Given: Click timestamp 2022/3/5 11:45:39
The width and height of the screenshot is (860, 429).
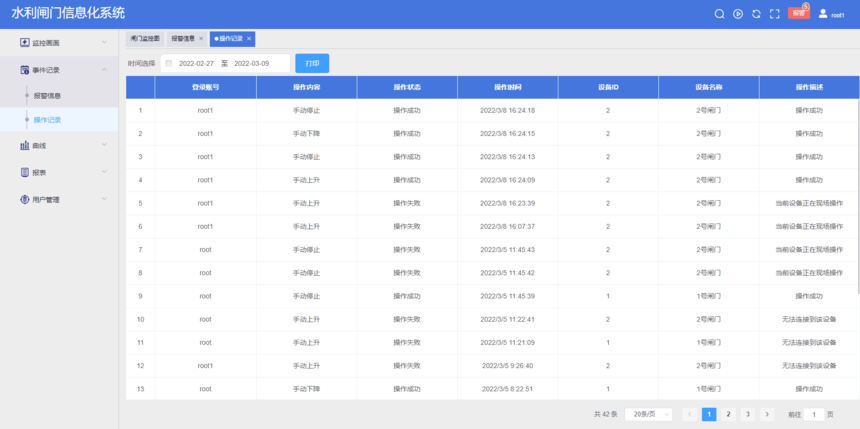Looking at the screenshot, I should pos(507,296).
